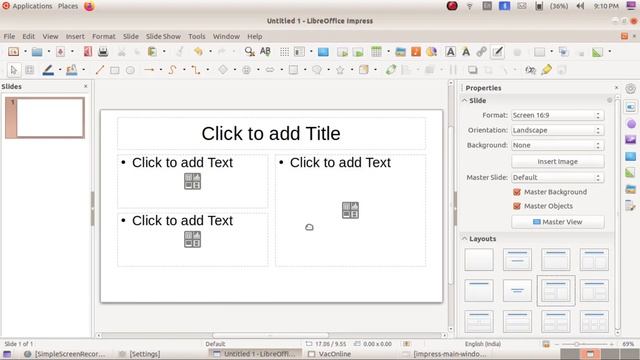Select the Curve drawing tool

point(172,70)
